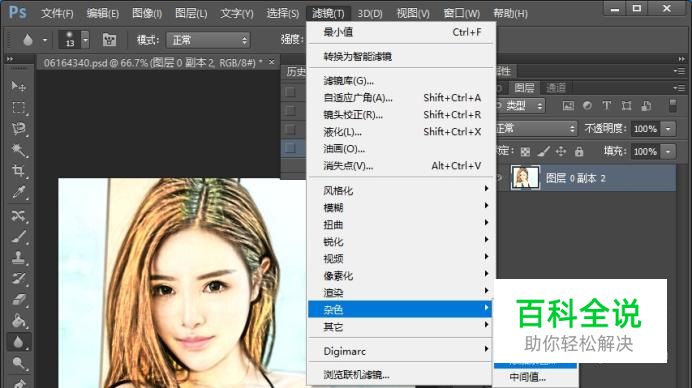692x388 pixels.
Task: Select the Crop tool
Action: tap(18, 171)
